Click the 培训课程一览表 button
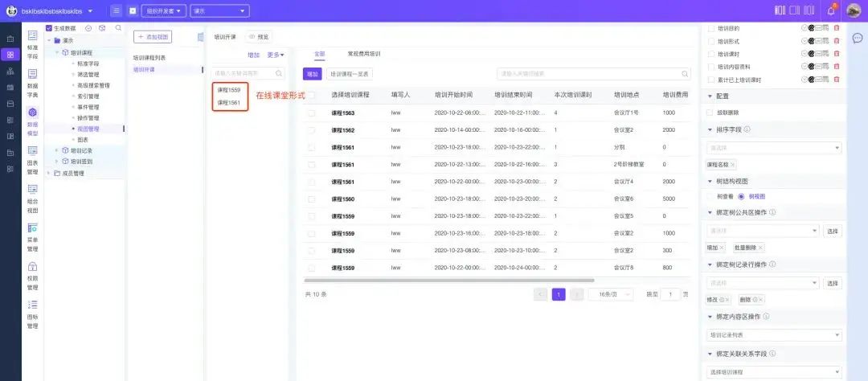 pos(349,74)
